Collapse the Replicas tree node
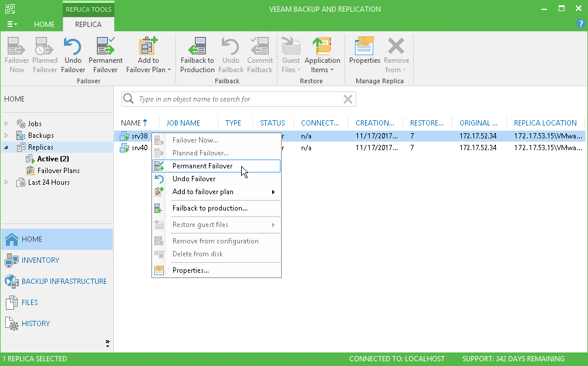This screenshot has width=588, height=366. (6, 147)
